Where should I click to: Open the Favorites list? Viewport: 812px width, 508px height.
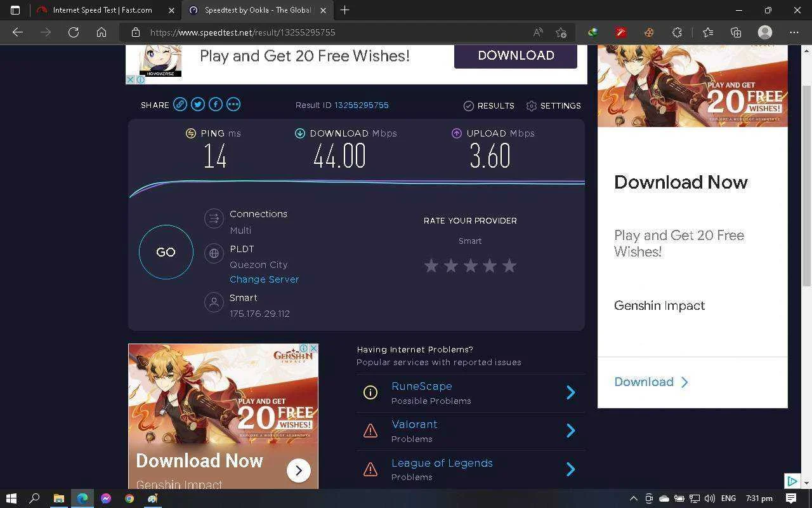[708, 32]
